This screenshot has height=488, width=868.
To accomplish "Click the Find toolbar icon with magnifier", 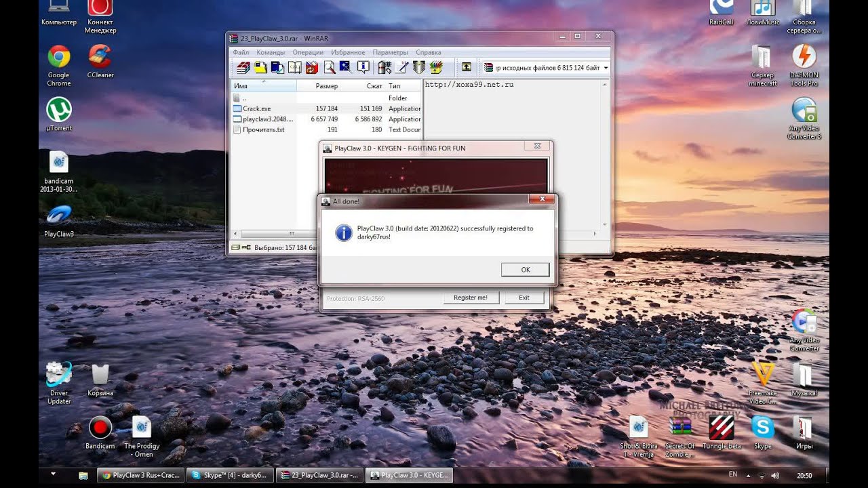I will (329, 67).
